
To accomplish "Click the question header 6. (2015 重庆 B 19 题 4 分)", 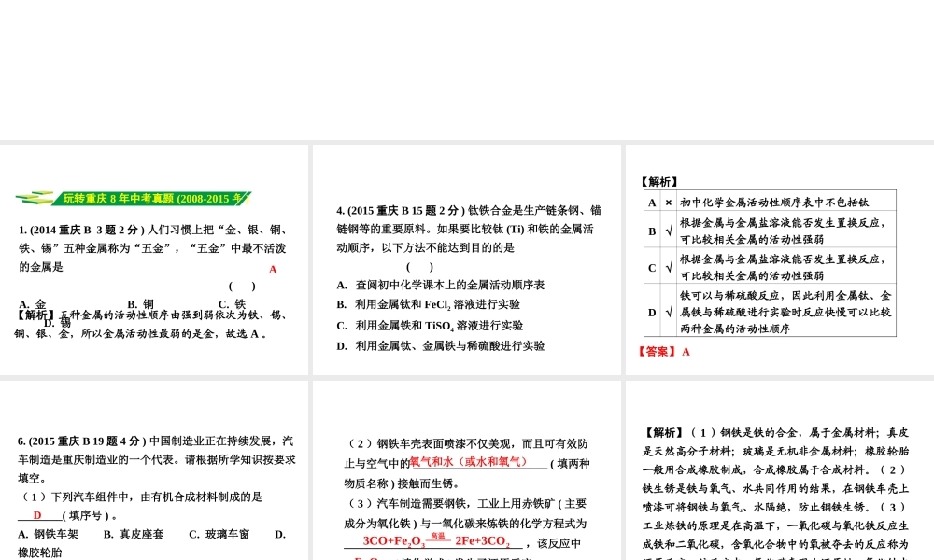I will (x=81, y=441).
